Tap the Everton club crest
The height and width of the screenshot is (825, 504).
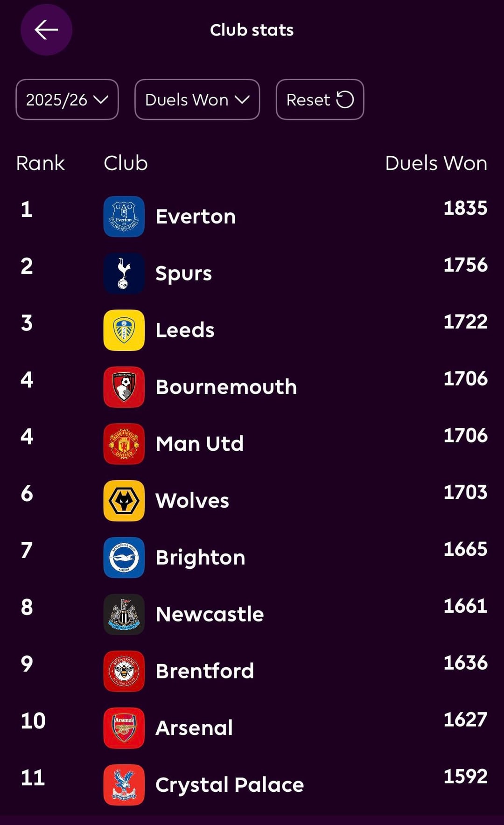pyautogui.click(x=124, y=217)
